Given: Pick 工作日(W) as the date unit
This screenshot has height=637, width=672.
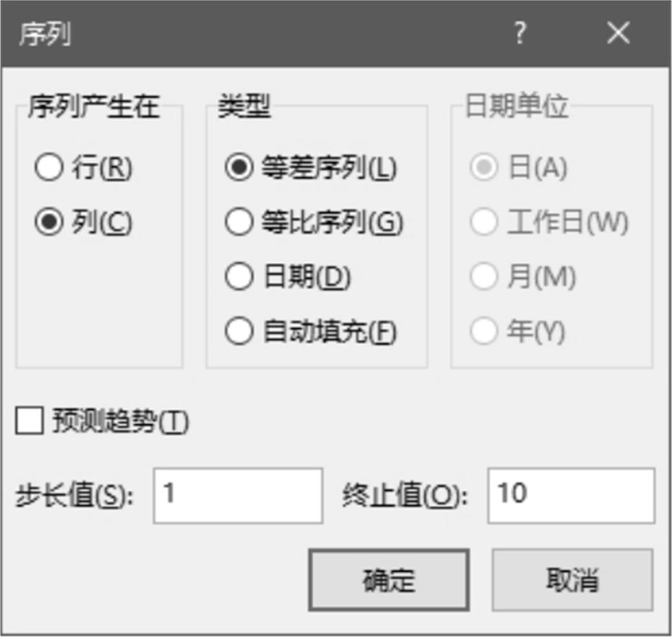Looking at the screenshot, I should (x=484, y=223).
